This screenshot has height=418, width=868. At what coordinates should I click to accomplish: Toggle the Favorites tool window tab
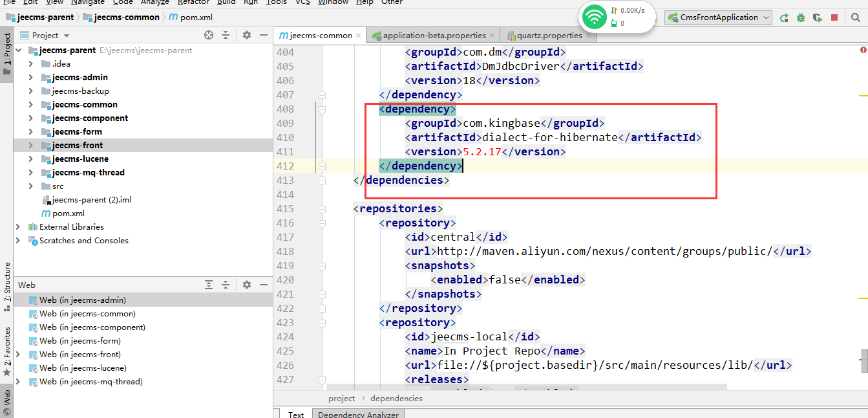7,347
